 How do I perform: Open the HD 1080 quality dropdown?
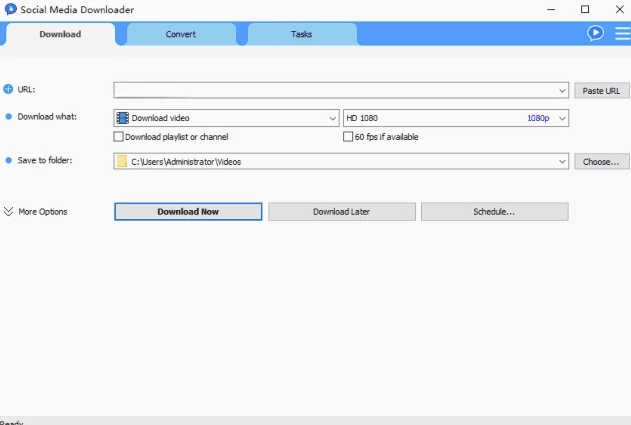[x=562, y=118]
